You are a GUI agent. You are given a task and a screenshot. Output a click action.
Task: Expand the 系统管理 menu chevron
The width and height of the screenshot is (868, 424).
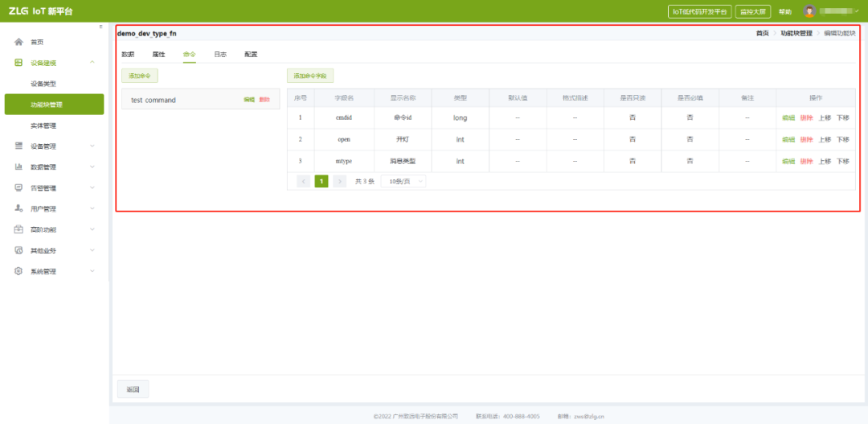(x=92, y=272)
